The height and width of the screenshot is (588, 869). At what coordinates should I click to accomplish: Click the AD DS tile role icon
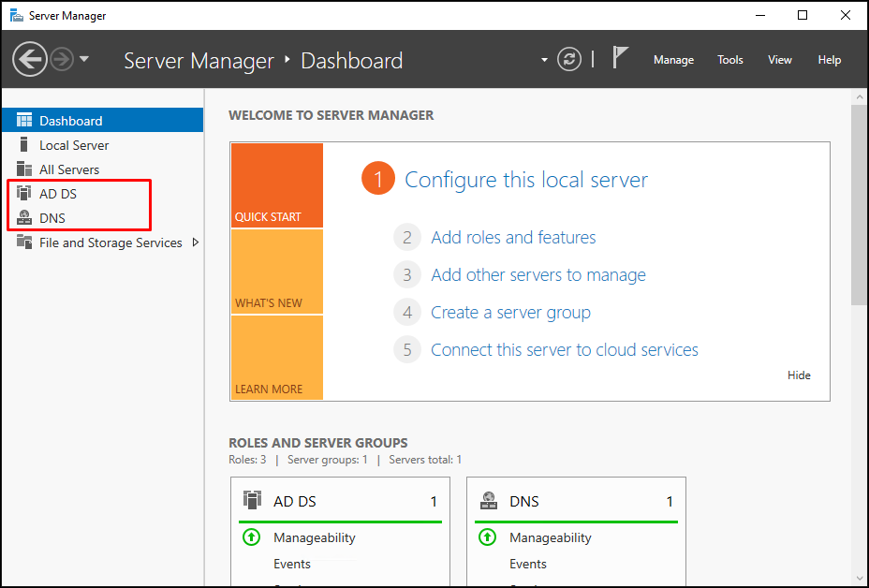coord(252,500)
